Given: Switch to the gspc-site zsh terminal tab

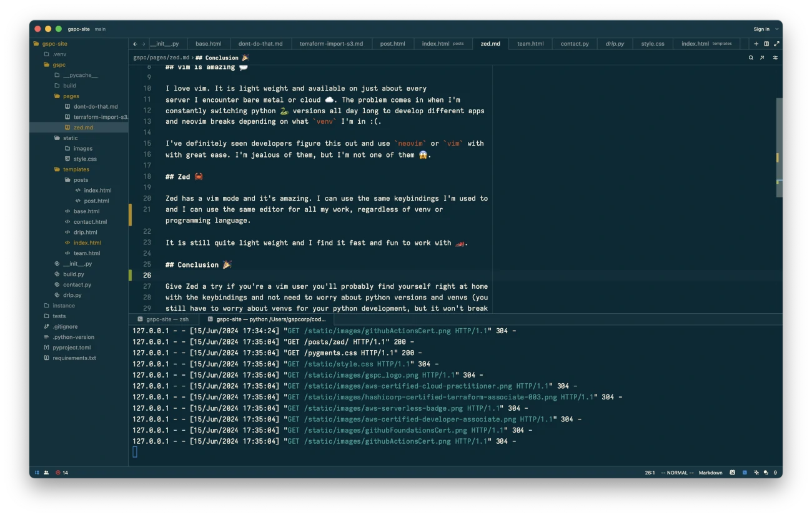Looking at the screenshot, I should pos(167,319).
